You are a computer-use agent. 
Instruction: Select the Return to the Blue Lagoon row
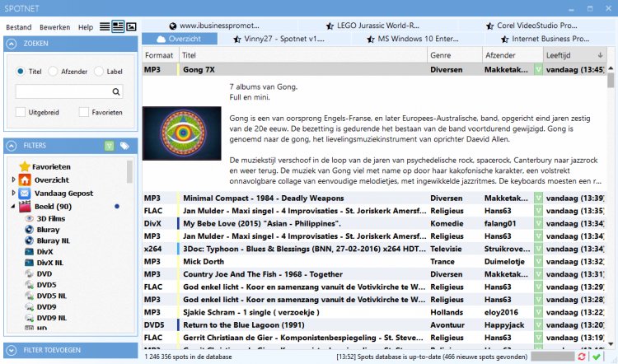click(374, 325)
